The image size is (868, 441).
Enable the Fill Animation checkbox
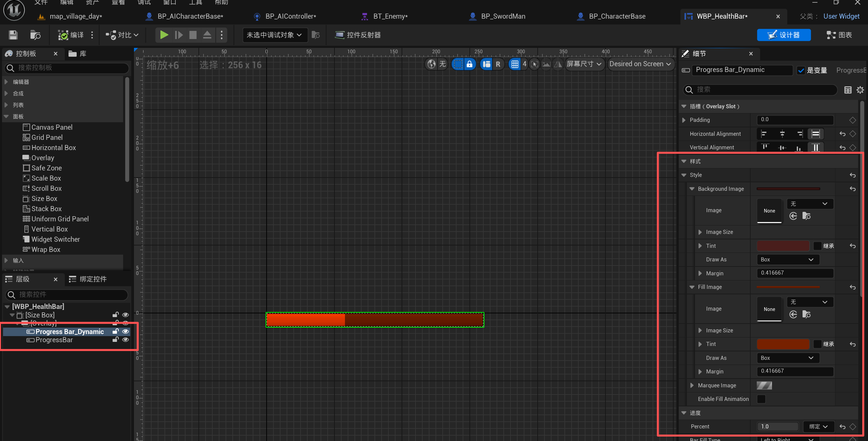tap(761, 399)
